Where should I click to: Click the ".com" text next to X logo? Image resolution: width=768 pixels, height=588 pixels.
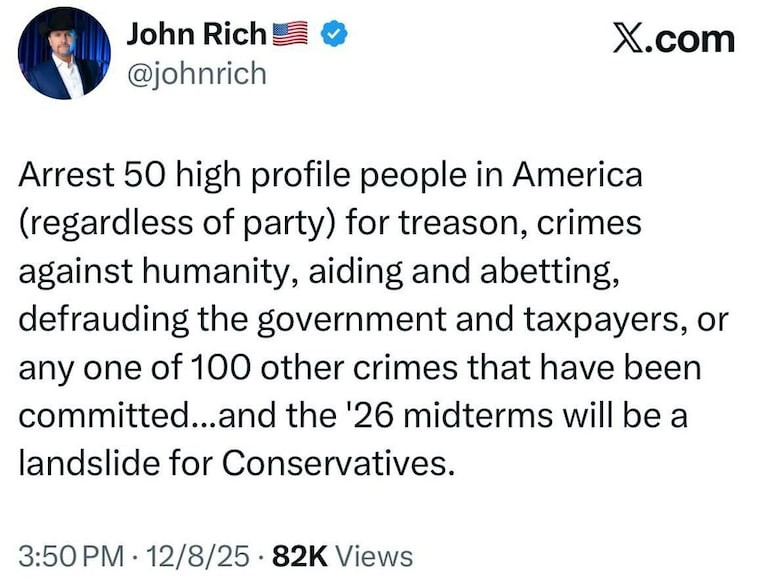click(691, 39)
